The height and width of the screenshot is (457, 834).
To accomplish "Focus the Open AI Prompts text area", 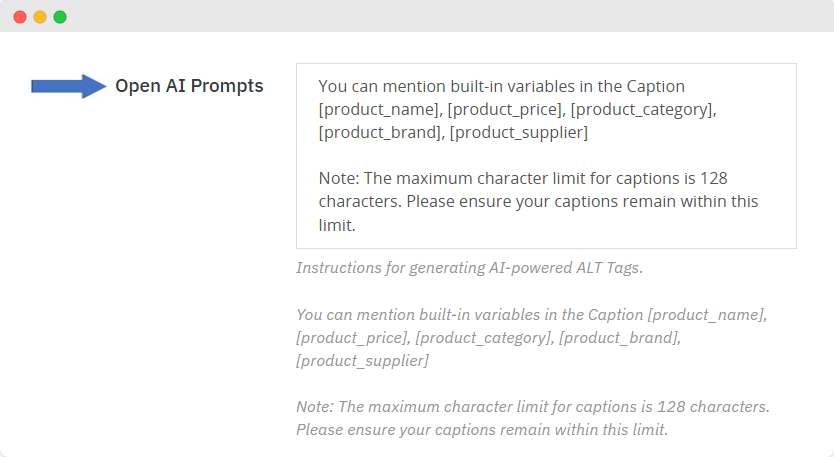I will point(546,156).
